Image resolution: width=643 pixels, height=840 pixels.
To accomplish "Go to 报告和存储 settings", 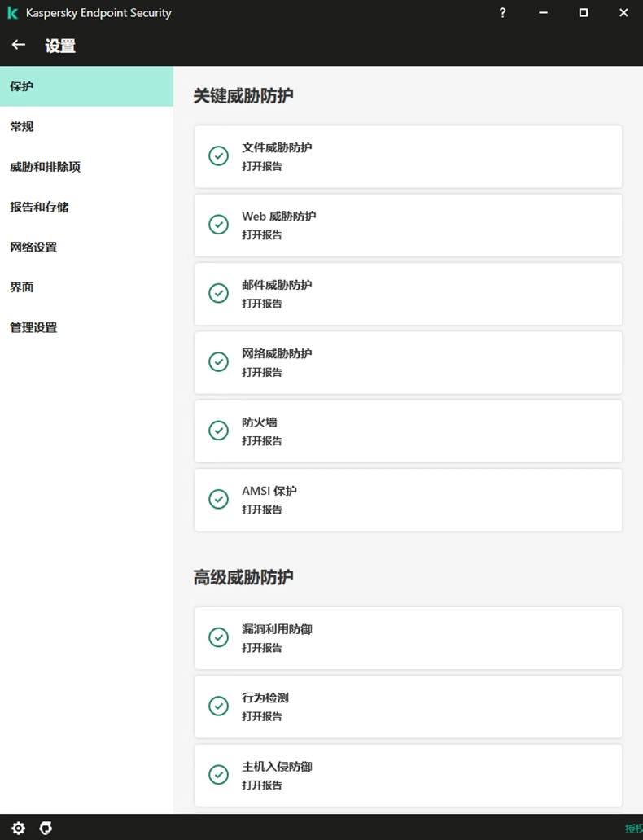I will (x=39, y=207).
